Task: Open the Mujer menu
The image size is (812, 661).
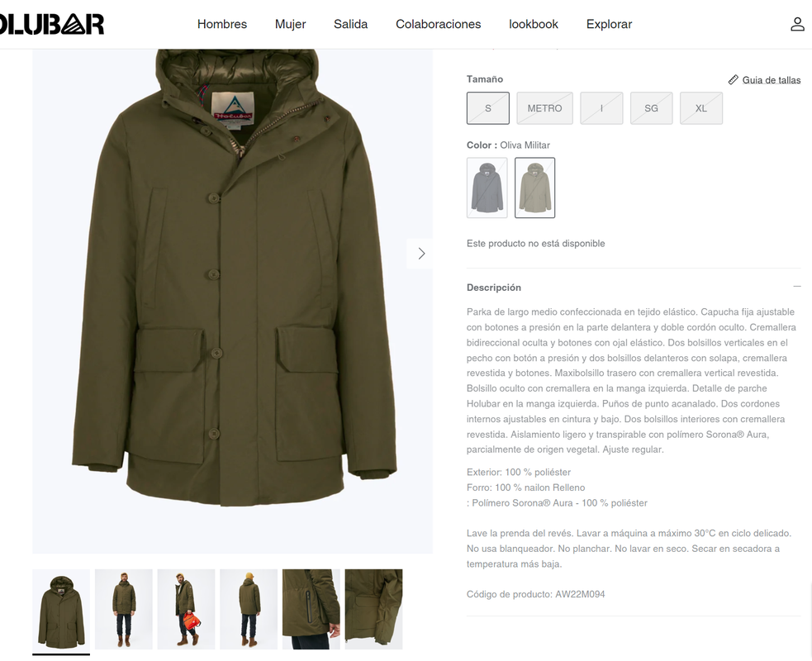Action: (x=290, y=24)
